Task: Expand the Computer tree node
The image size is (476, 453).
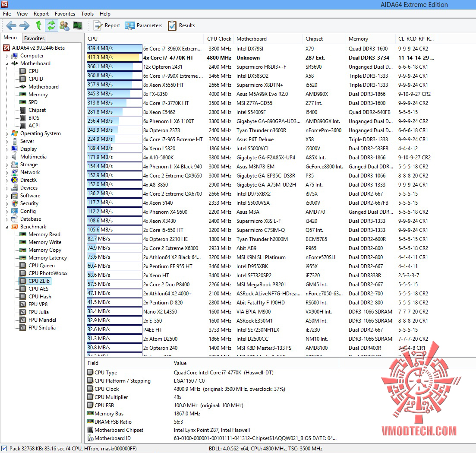Action: 7,56
